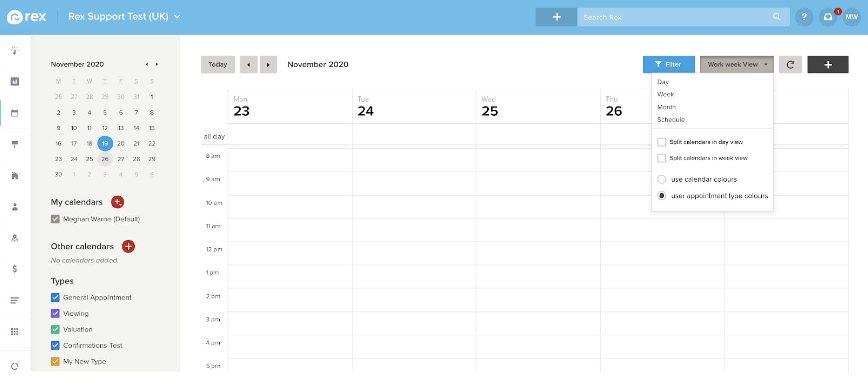This screenshot has height=389, width=868.
Task: Open the MW user avatar menu
Action: 852,17
